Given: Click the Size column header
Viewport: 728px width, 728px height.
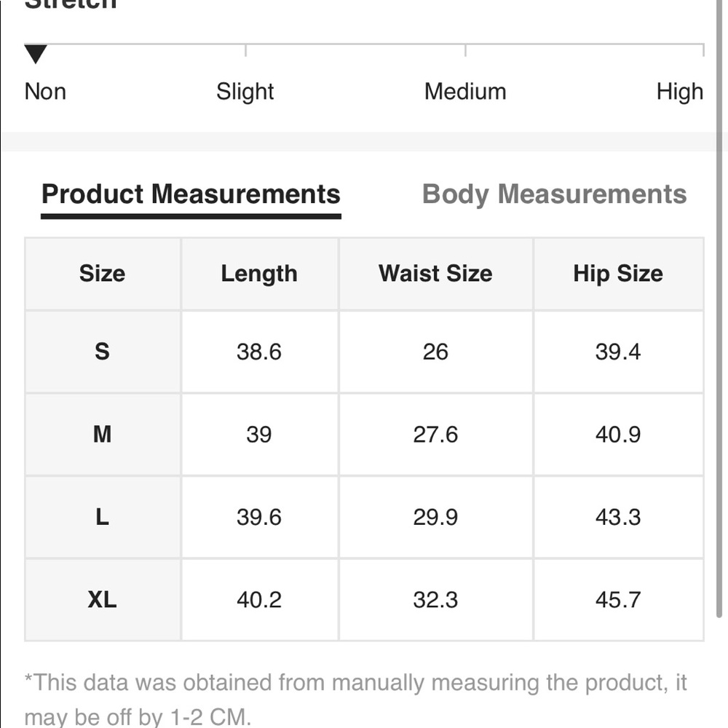Looking at the screenshot, I should coord(102,274).
